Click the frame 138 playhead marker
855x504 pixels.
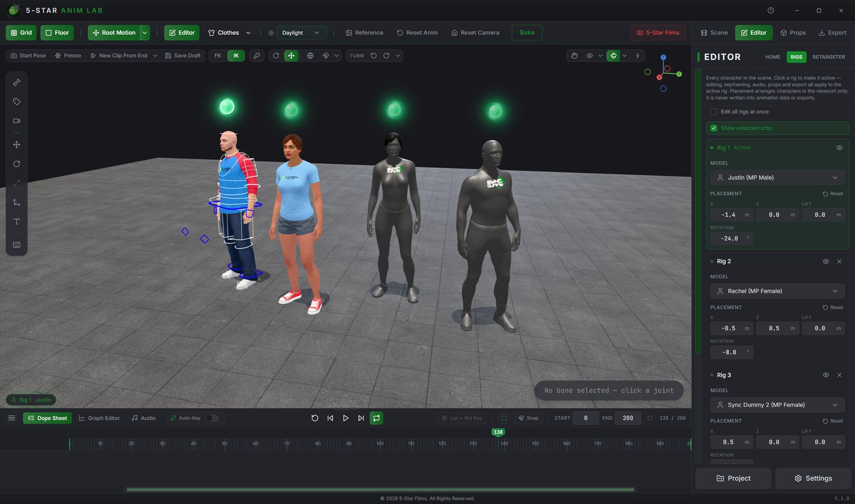pos(498,432)
